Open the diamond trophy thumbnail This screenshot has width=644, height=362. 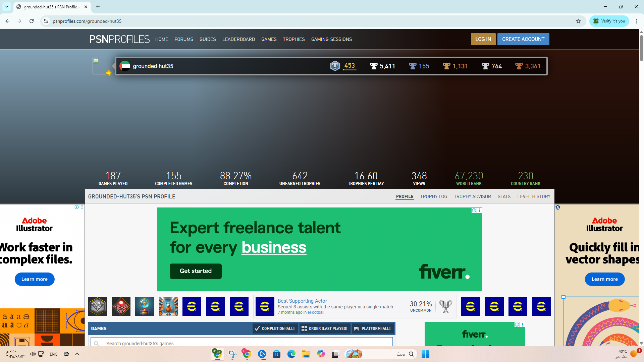98,306
